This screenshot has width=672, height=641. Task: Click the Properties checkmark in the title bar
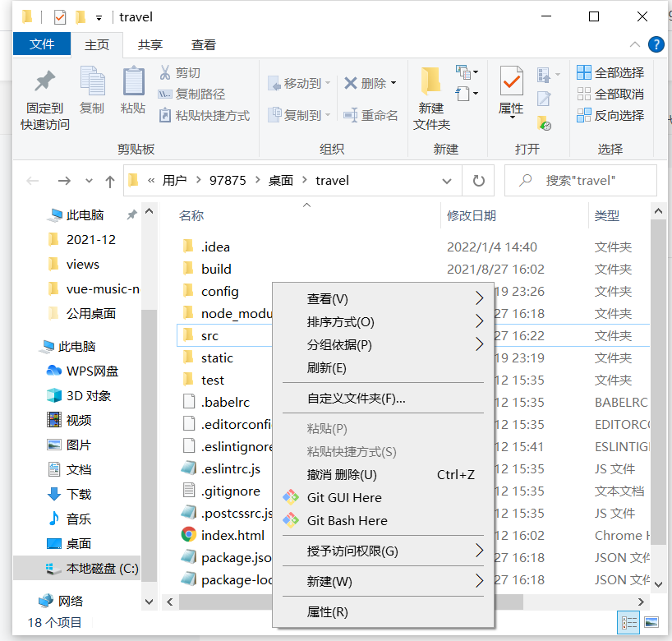click(60, 17)
